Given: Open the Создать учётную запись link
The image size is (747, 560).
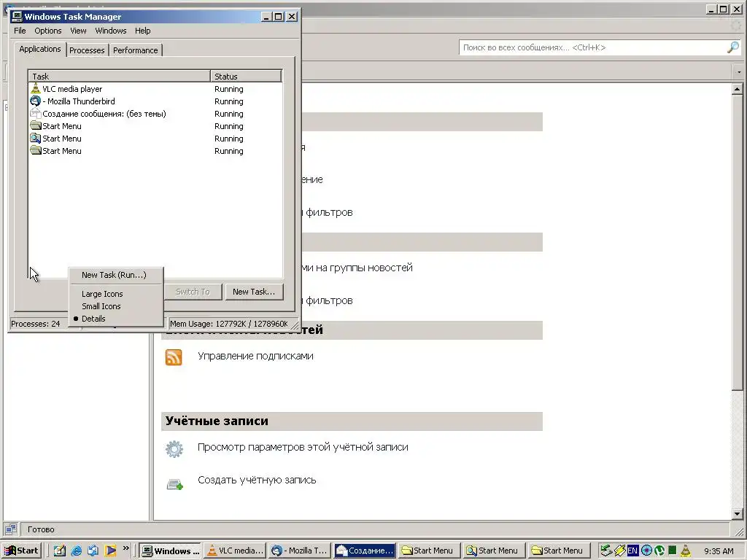Looking at the screenshot, I should [257, 480].
